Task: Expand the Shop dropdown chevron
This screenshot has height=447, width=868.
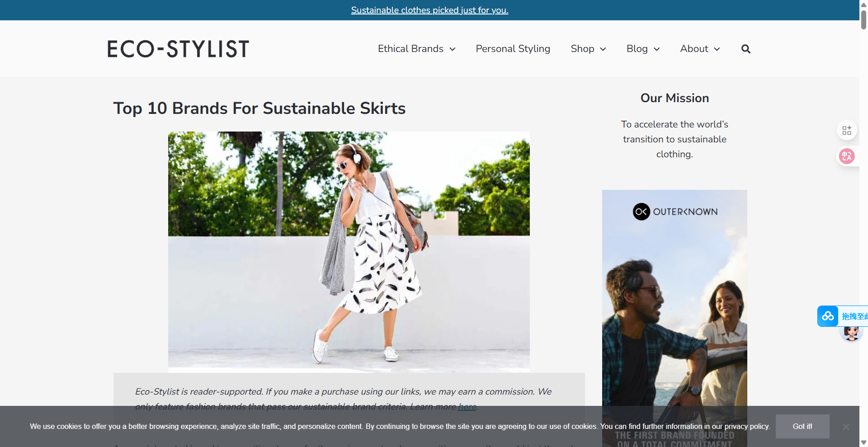Action: tap(603, 49)
